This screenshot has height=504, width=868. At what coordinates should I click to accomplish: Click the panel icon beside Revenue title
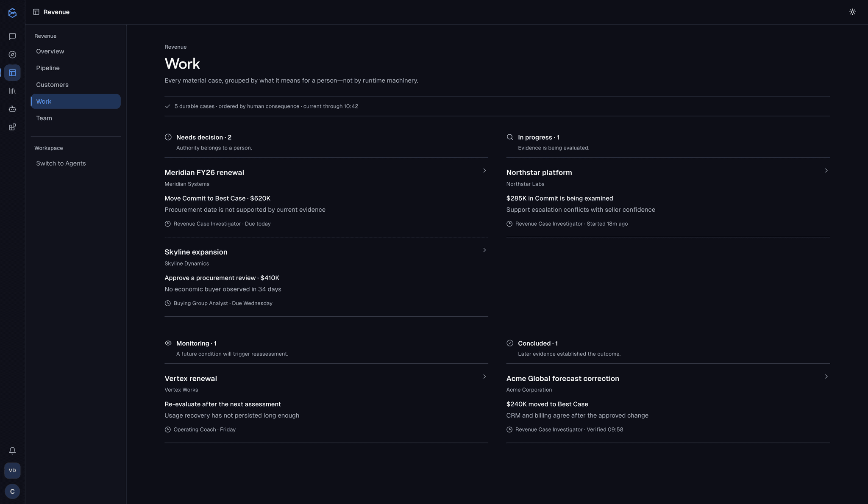(36, 12)
